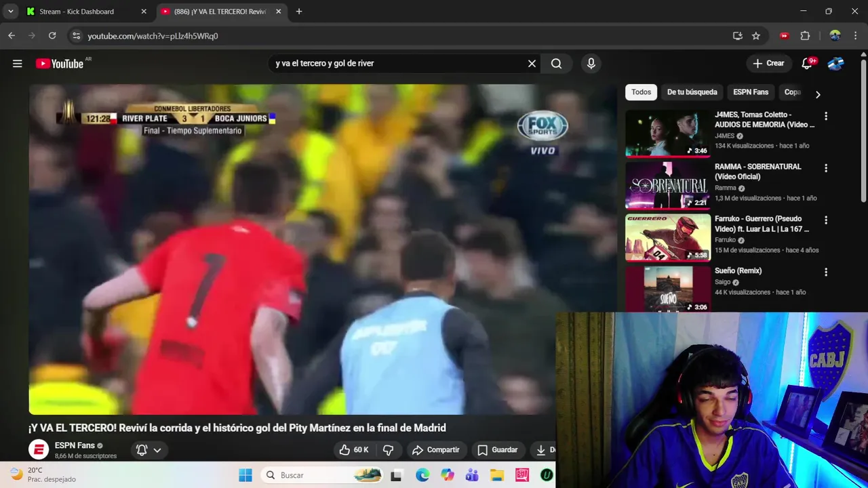The image size is (868, 488).
Task: Open options for RAMMA Sobrenatural video
Action: (826, 168)
